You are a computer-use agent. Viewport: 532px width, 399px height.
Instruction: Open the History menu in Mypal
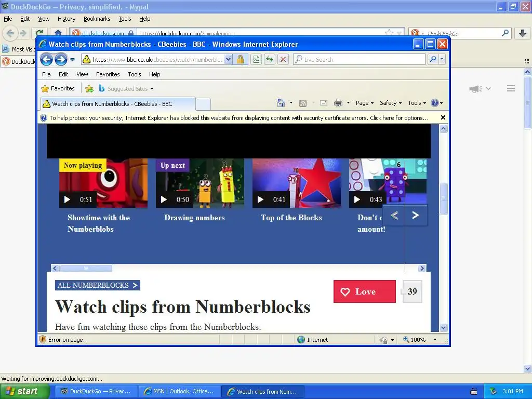[66, 19]
